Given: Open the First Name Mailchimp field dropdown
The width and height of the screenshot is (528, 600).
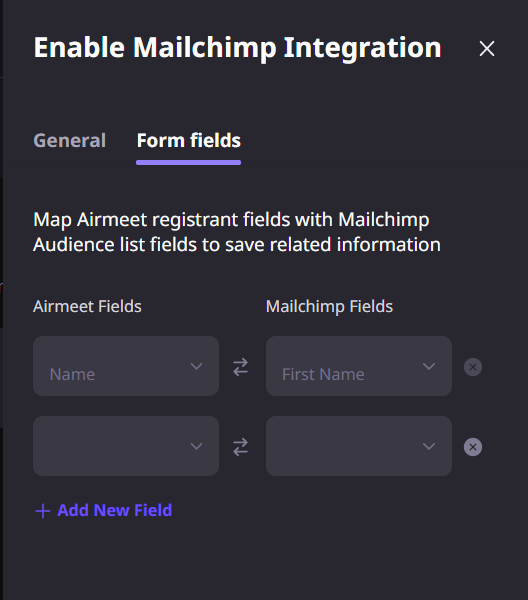Looking at the screenshot, I should (359, 366).
